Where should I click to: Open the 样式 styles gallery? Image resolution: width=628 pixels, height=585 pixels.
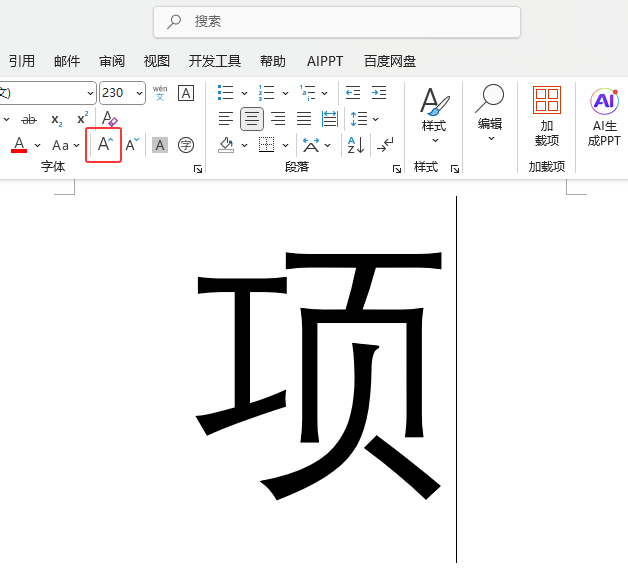pyautogui.click(x=434, y=115)
